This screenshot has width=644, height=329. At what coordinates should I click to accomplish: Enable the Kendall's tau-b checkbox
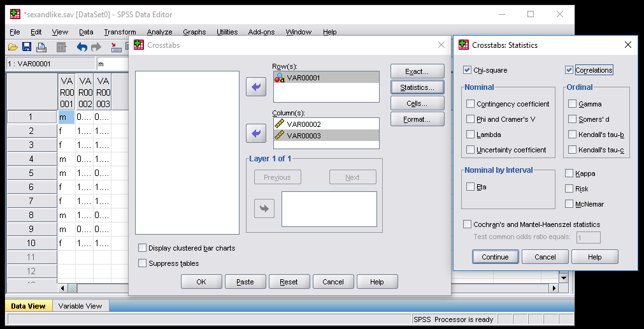click(573, 135)
